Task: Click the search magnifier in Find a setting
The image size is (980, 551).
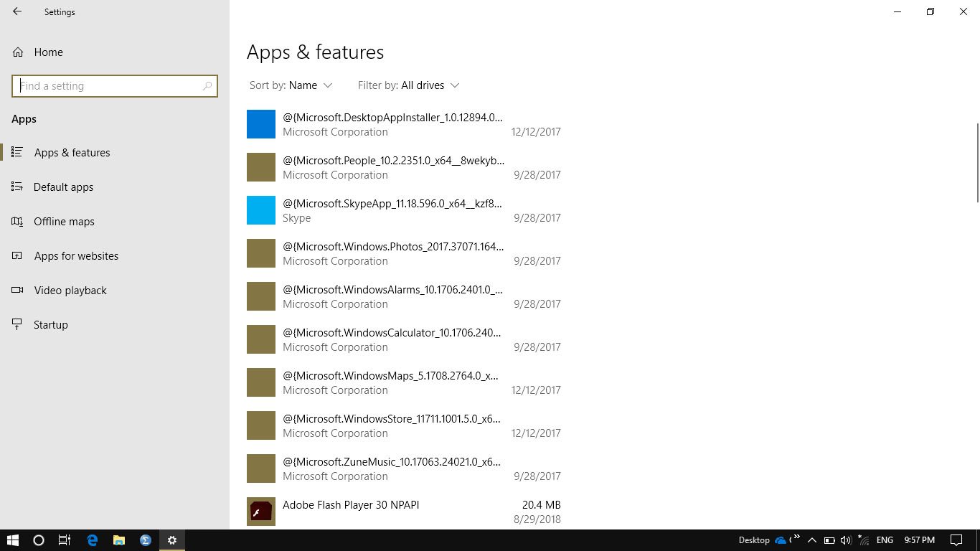Action: (x=207, y=86)
